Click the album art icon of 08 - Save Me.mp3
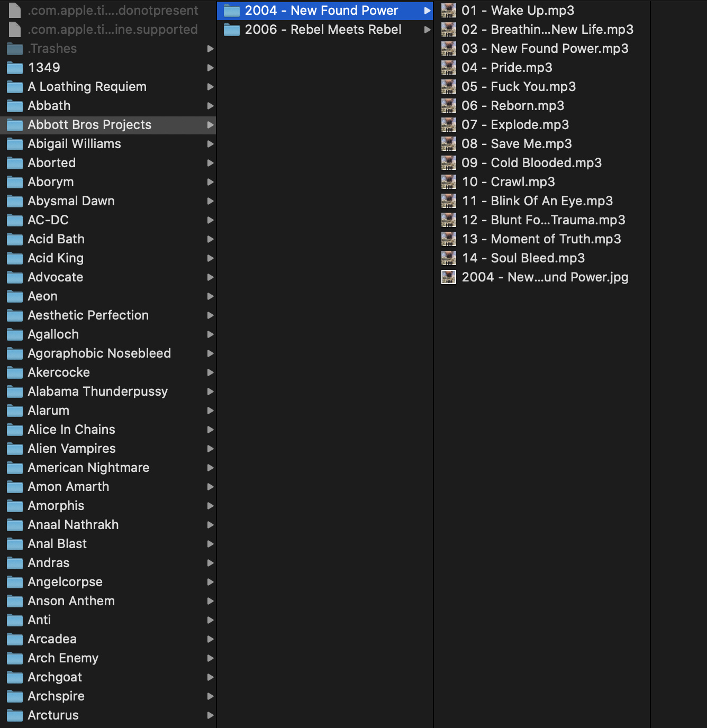Image resolution: width=707 pixels, height=728 pixels. (x=449, y=144)
